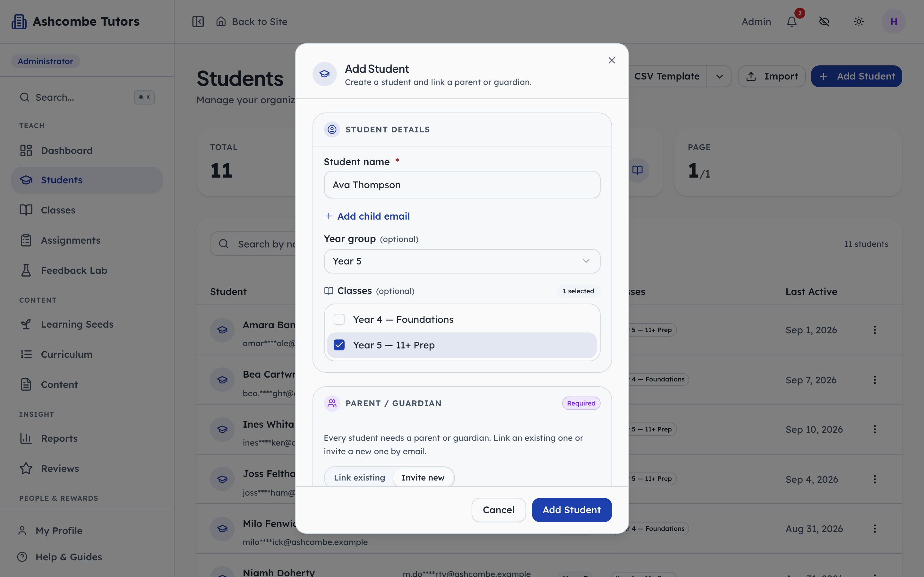Uncheck the Year 5 — 11+ Prep checkbox
924x577 pixels.
click(x=339, y=345)
